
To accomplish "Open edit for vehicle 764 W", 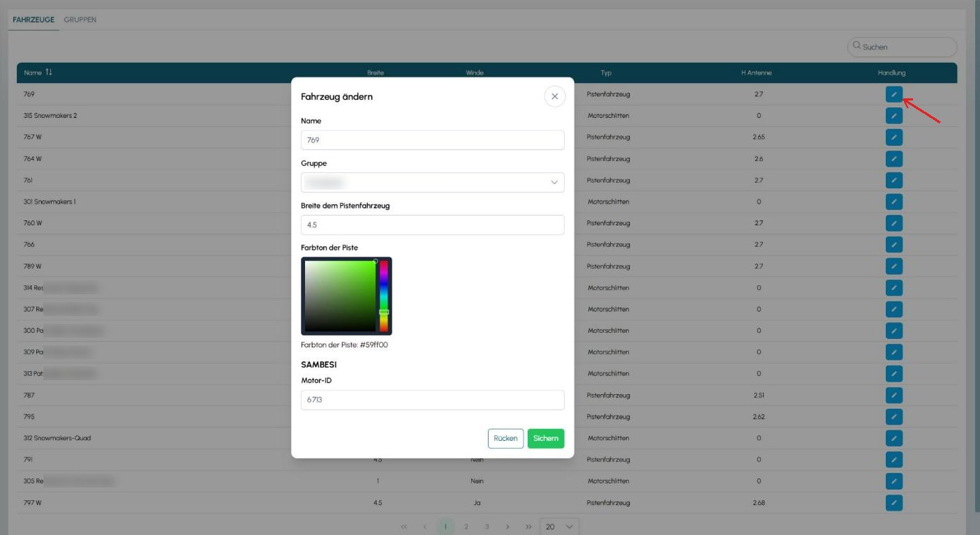I will 893,159.
